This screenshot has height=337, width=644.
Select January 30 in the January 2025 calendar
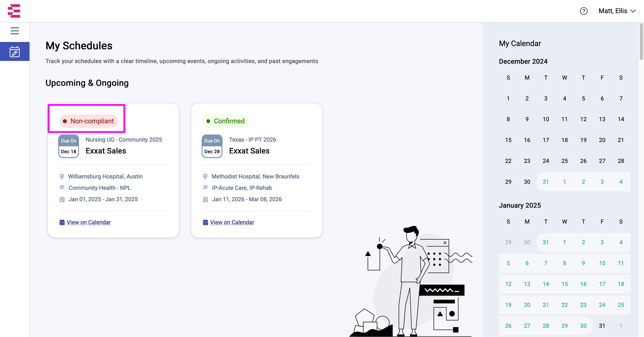click(583, 326)
